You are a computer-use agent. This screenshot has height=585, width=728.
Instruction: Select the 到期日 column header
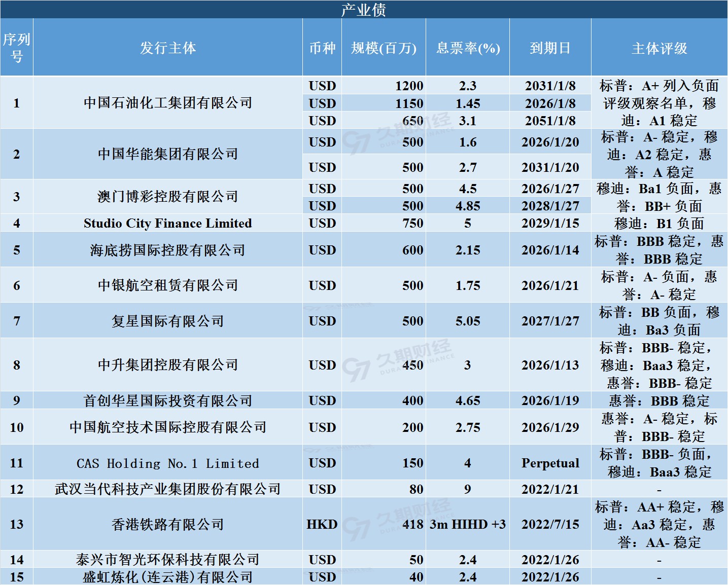pyautogui.click(x=550, y=48)
